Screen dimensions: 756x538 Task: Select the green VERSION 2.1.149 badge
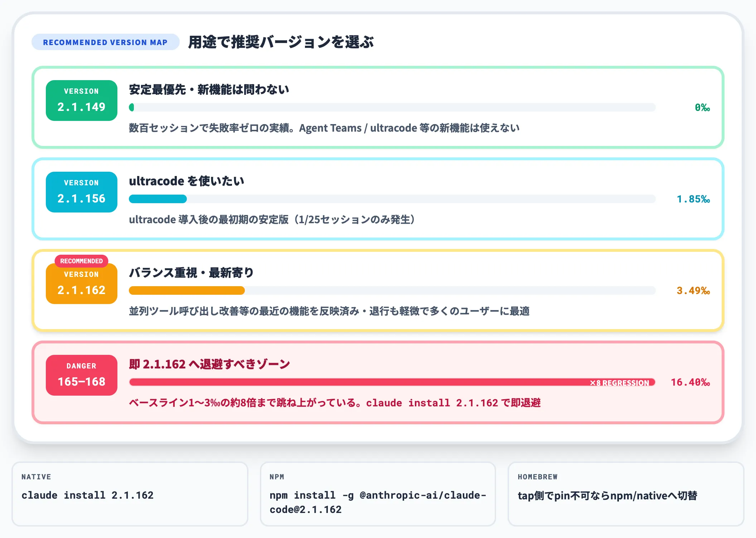coord(82,101)
